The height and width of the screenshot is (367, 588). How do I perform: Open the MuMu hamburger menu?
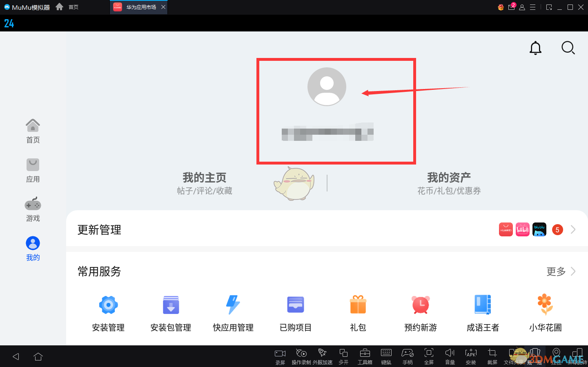pos(533,7)
